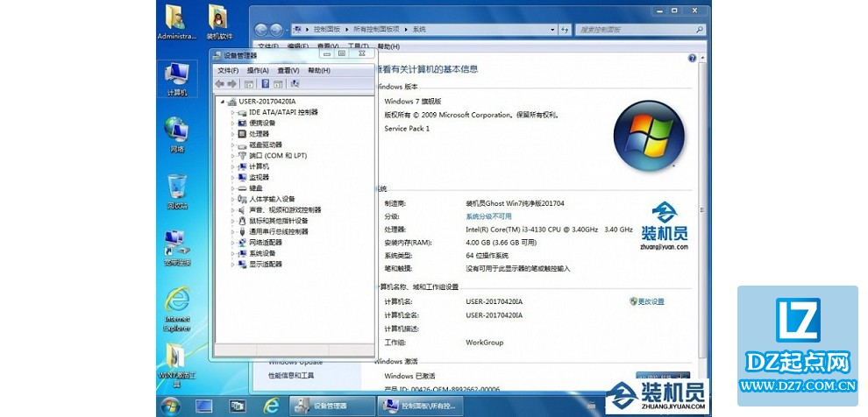Toggle the console tree toolbar icon
This screenshot has width=868, height=417.
coord(249,83)
